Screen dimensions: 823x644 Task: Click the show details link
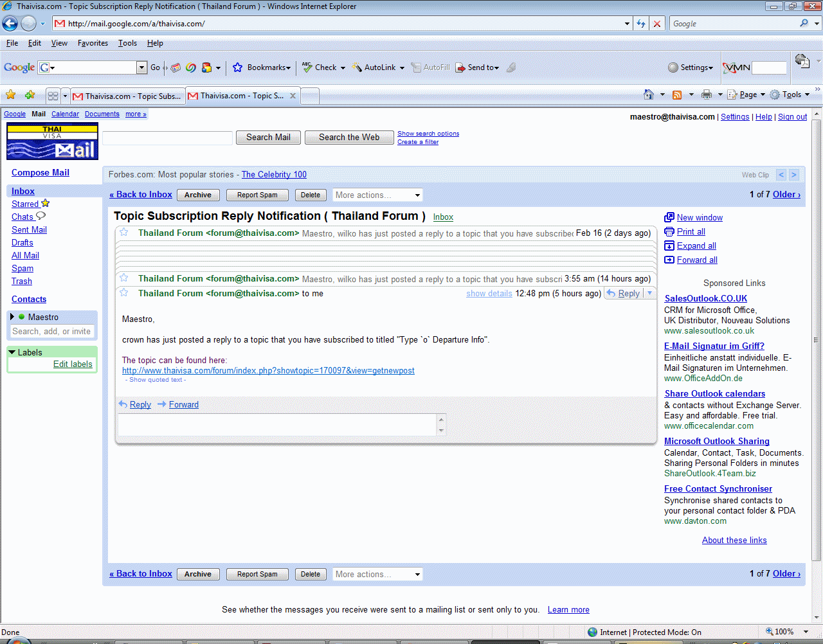489,293
